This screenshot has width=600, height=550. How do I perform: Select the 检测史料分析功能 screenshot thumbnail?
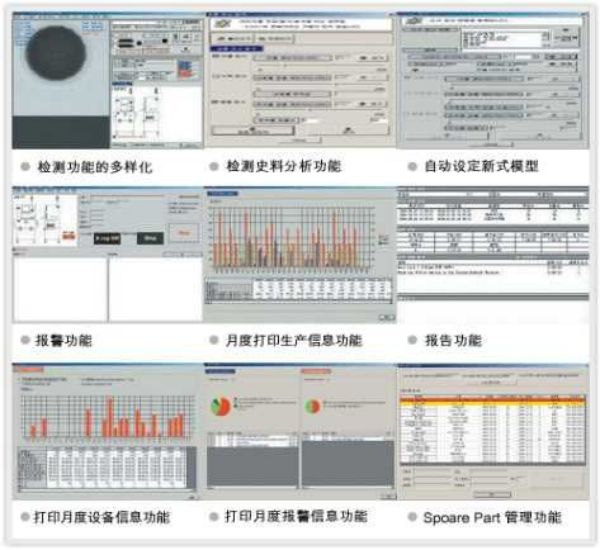point(299,80)
